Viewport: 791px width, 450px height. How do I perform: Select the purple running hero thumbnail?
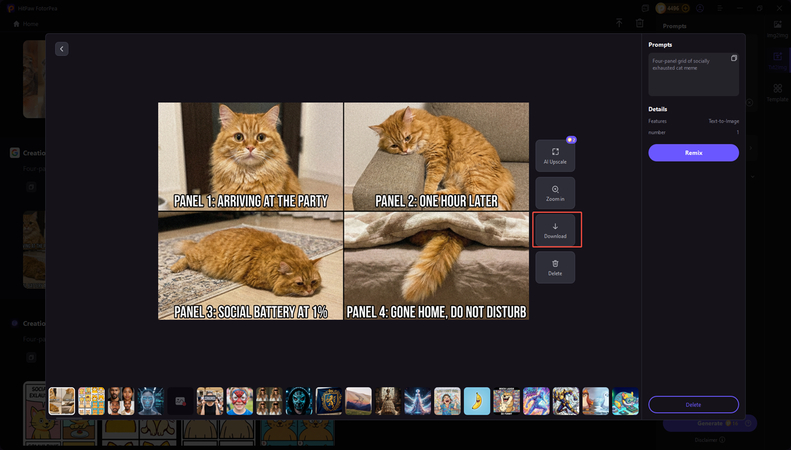[536, 401]
